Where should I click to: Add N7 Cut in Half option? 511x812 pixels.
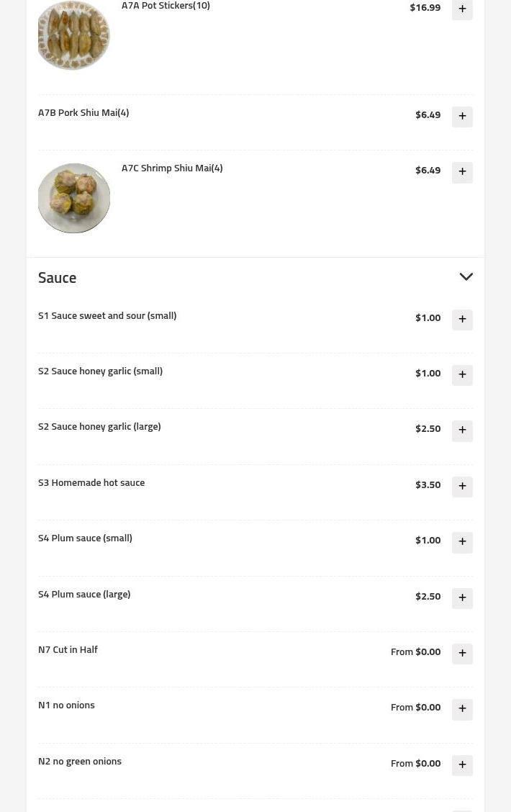[x=462, y=654]
